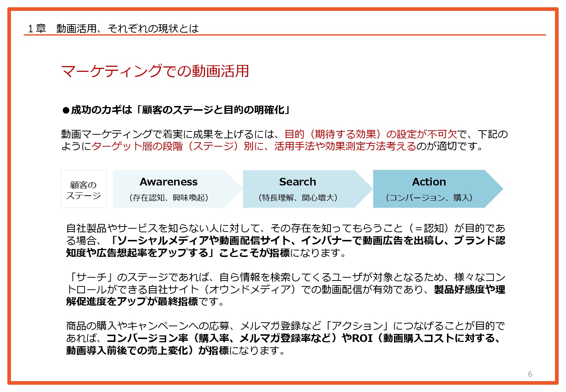This screenshot has height=392, width=566.
Task: Click the red phrase '目的（期待する効果）の設定が不可欠'
Action: 370,134
